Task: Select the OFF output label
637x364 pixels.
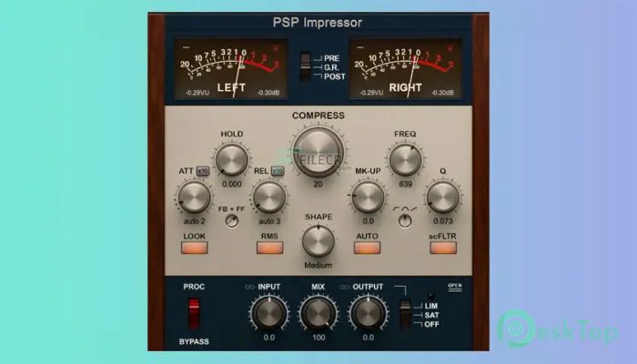Action: pos(431,324)
